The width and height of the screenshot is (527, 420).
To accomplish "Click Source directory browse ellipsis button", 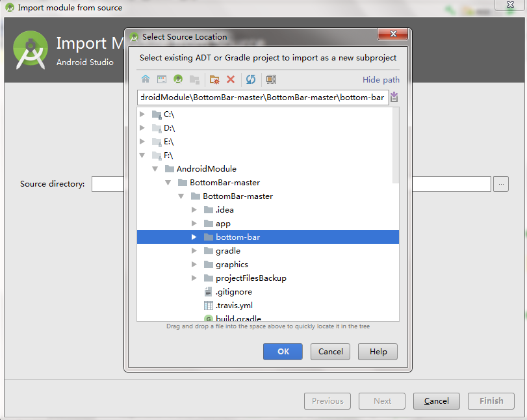I will tap(501, 184).
